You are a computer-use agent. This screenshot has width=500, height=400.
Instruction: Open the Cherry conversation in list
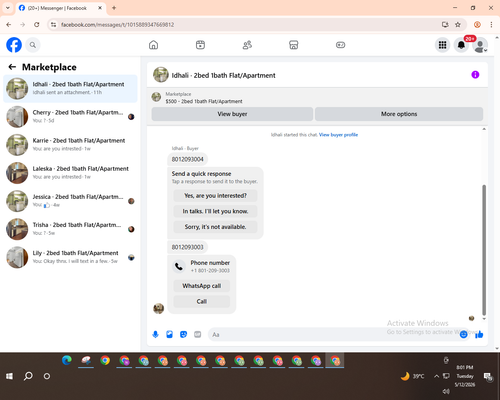pos(70,117)
